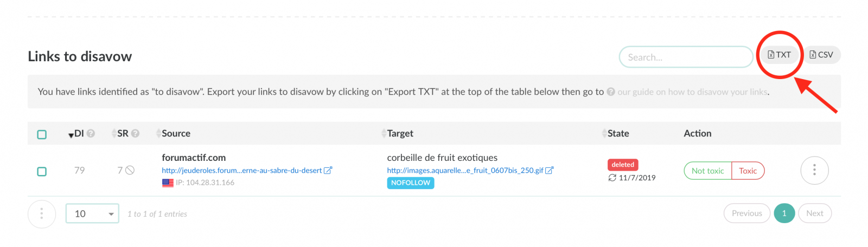Mark the link as Not toxic

[707, 171]
